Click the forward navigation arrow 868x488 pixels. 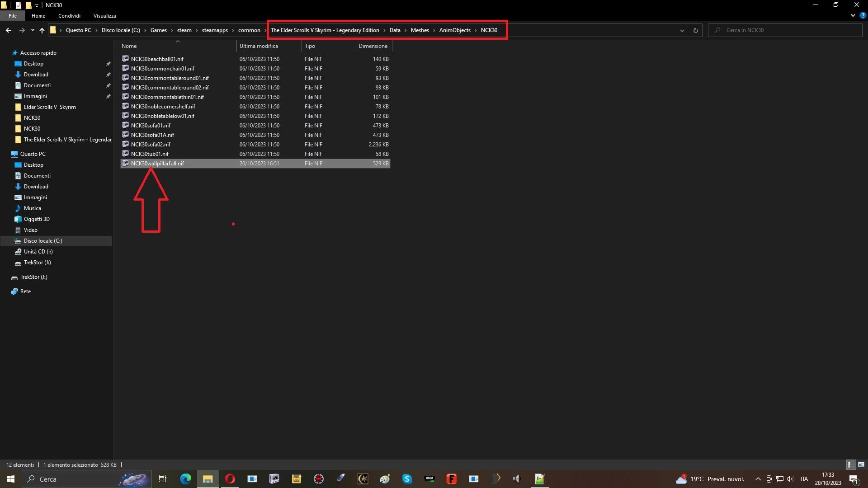[x=22, y=30]
